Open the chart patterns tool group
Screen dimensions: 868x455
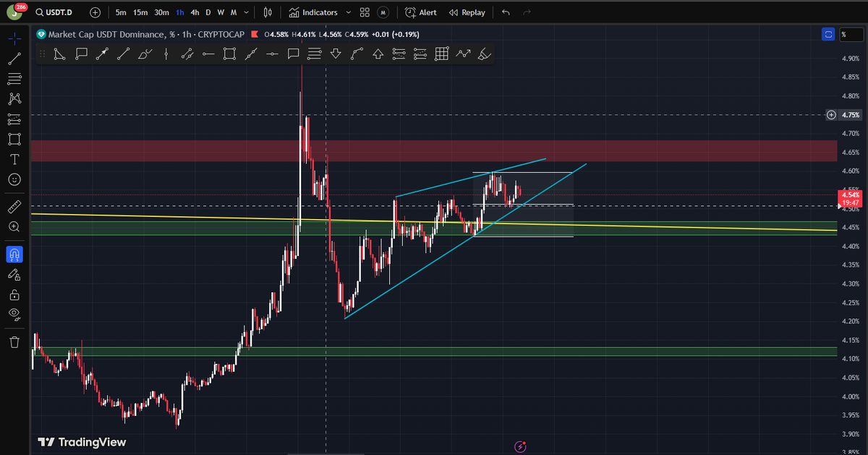(x=14, y=98)
